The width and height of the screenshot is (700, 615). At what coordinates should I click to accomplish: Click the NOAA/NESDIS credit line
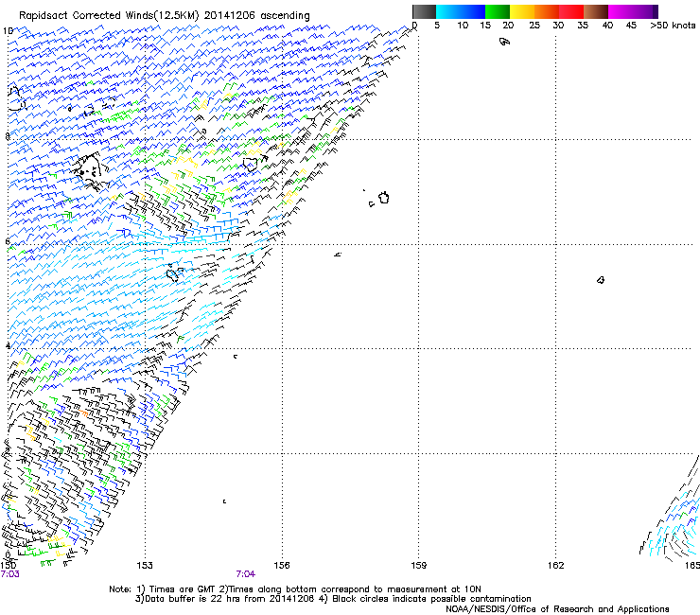[557, 609]
